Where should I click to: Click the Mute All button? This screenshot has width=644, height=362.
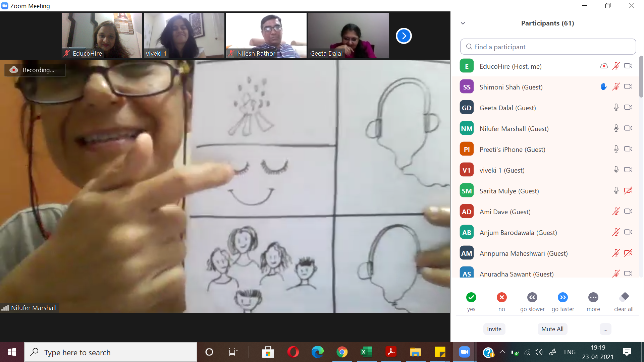point(552,329)
